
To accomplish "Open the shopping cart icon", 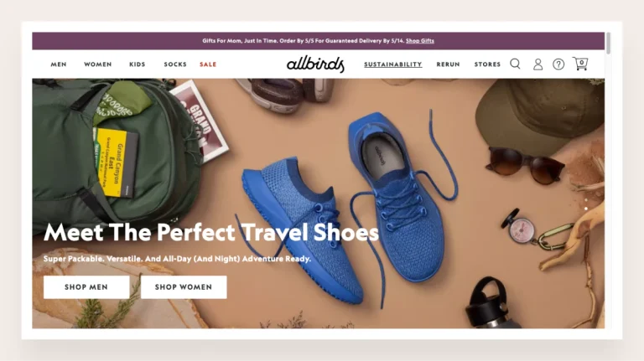I will pyautogui.click(x=580, y=64).
